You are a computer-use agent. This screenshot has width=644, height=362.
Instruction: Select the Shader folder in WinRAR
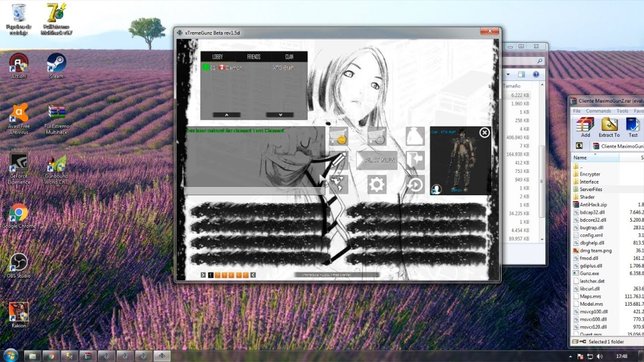tap(587, 197)
